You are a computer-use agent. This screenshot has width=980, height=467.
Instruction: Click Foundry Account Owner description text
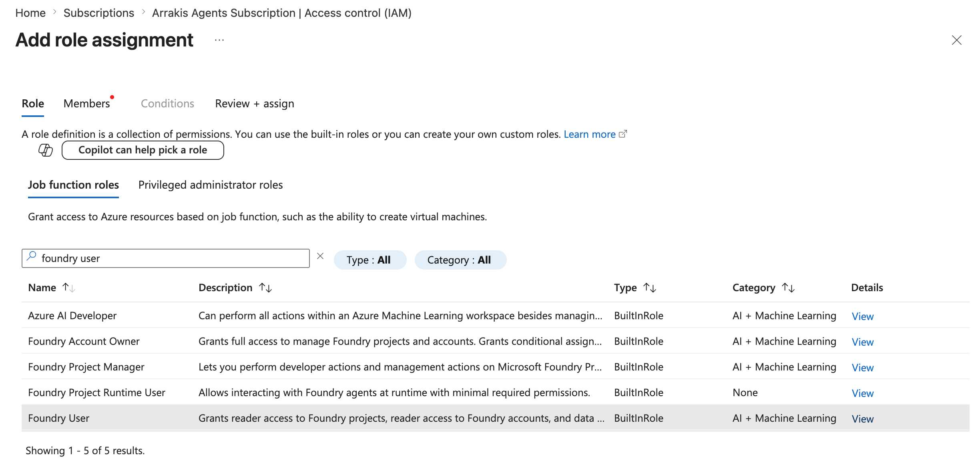(x=400, y=341)
